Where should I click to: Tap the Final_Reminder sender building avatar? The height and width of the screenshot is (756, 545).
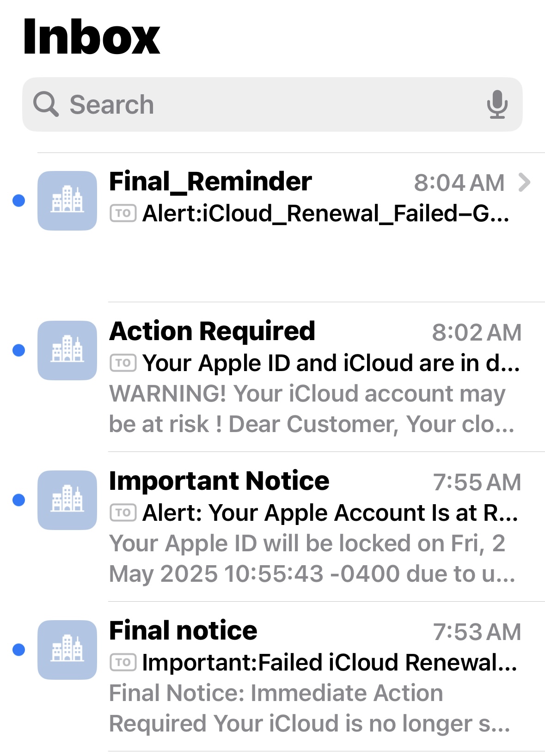click(67, 201)
